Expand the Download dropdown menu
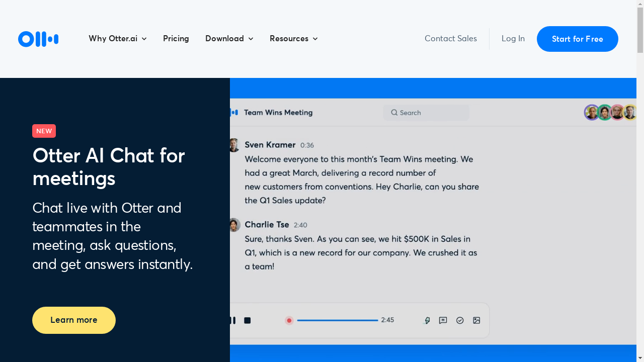Viewport: 644px width, 362px height. click(x=229, y=39)
